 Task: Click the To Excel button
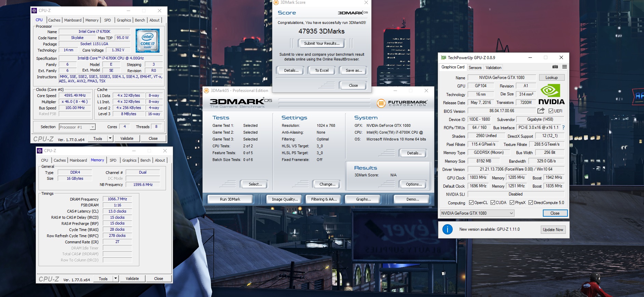[x=322, y=70]
